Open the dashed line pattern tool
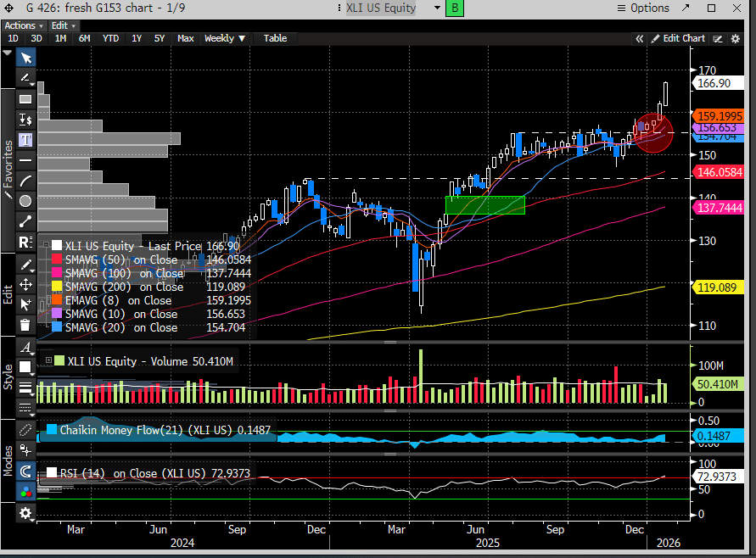 (25, 408)
